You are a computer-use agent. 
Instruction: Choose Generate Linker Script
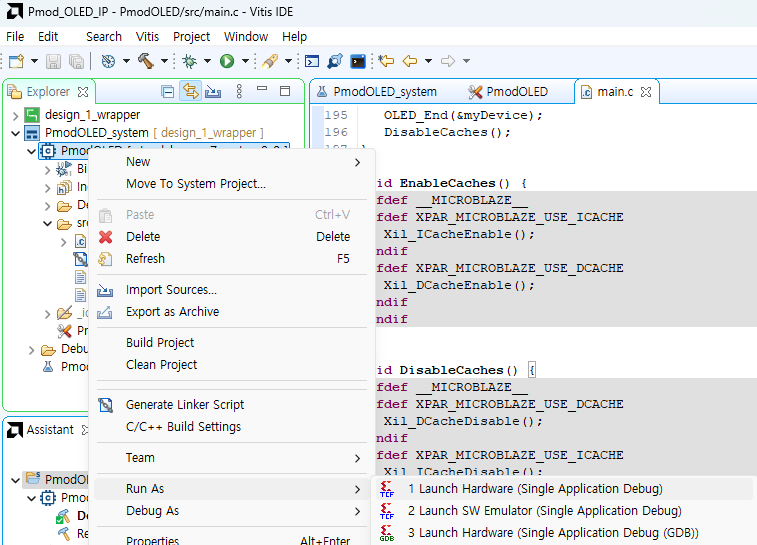(232, 405)
